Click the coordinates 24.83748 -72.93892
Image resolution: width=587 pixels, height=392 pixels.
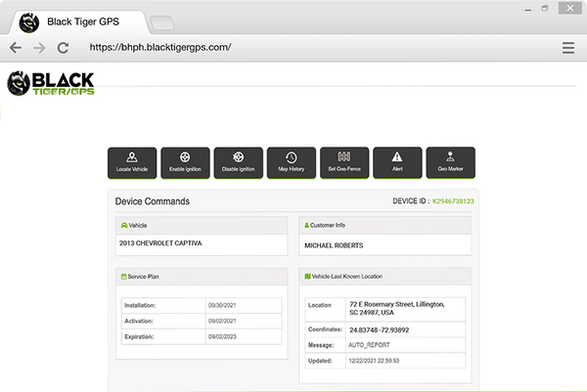tap(380, 330)
